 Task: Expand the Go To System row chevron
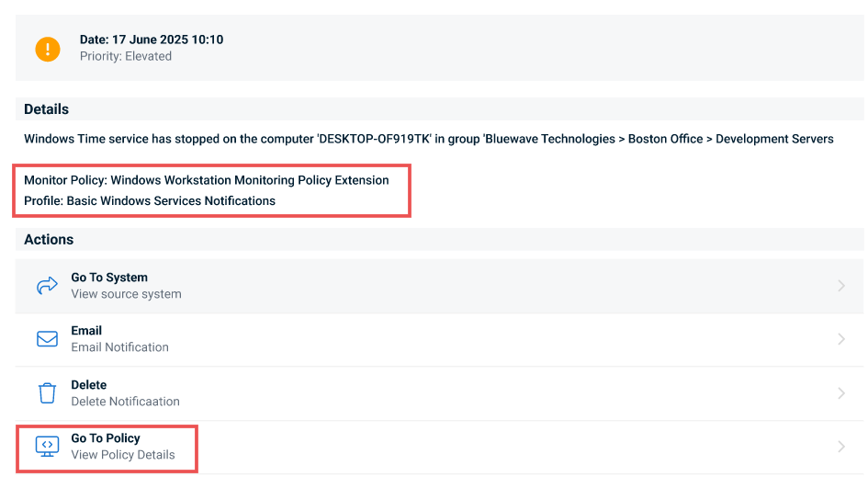[840, 286]
